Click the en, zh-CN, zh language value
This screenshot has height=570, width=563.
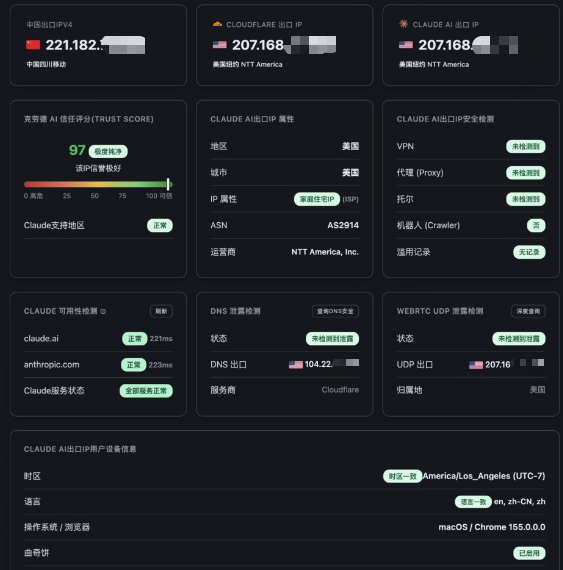tap(519, 501)
